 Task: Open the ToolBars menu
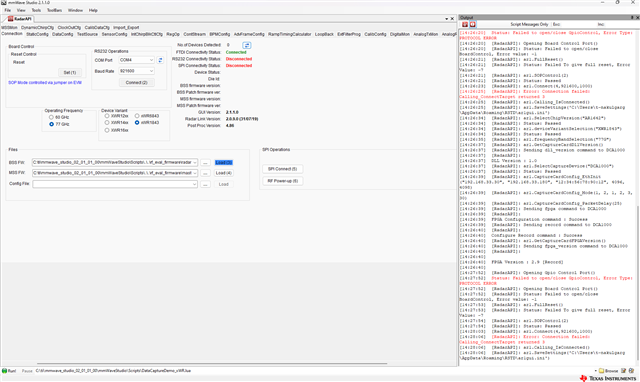[x=54, y=10]
